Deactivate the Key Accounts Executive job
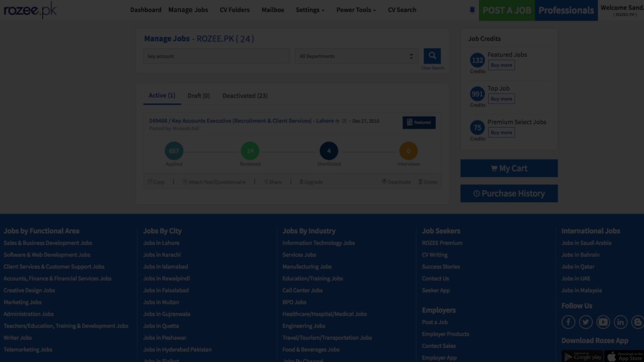Screen dimensions: 644x362 396,182
